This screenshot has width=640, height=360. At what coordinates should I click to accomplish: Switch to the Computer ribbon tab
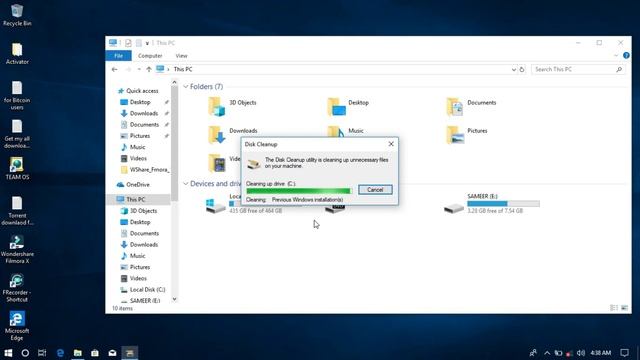[150, 56]
